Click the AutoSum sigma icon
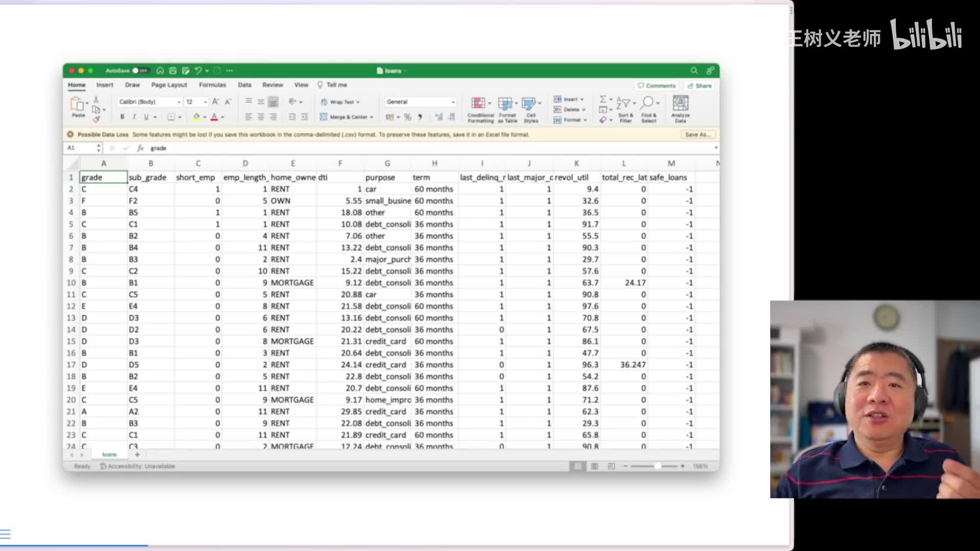The width and height of the screenshot is (980, 551). tap(603, 99)
